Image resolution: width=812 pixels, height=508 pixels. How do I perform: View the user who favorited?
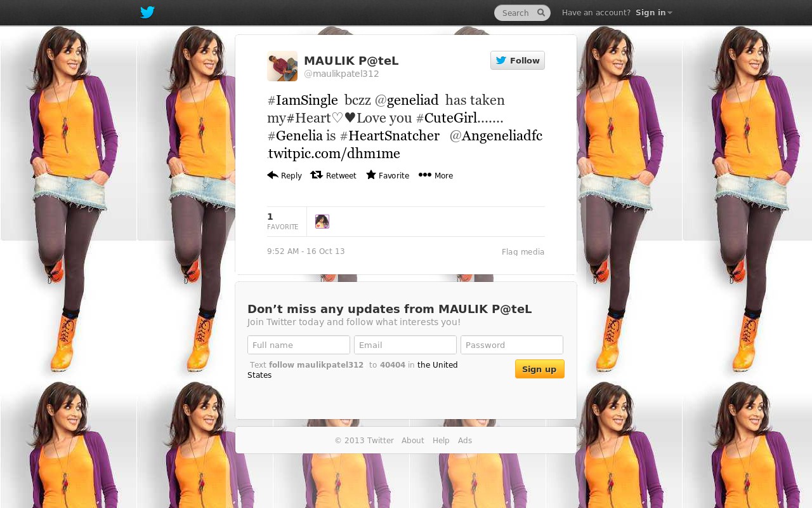[x=322, y=222]
